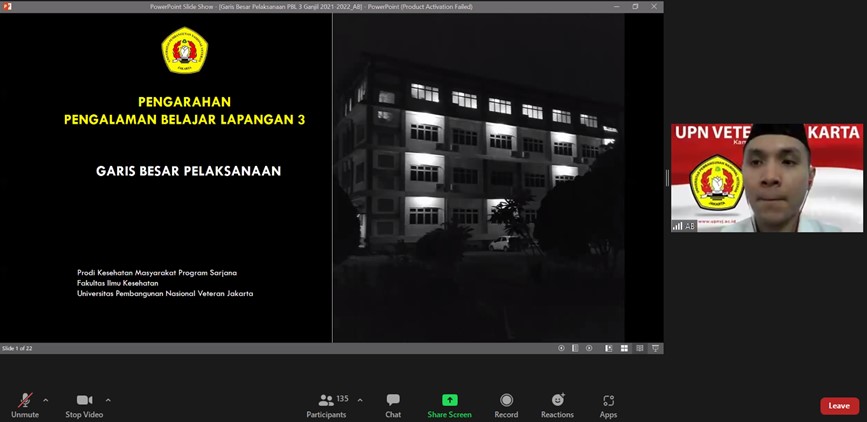Viewport: 867px width, 422px height.
Task: Expand audio options arrow next to Unmute
Action: pyautogui.click(x=45, y=400)
